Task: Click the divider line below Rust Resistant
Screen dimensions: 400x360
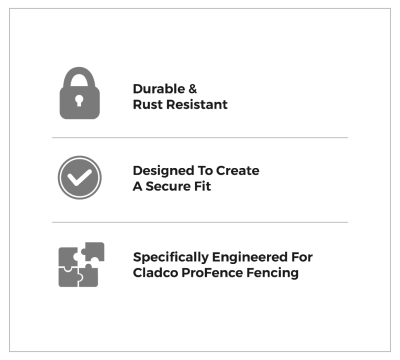Action: click(200, 137)
